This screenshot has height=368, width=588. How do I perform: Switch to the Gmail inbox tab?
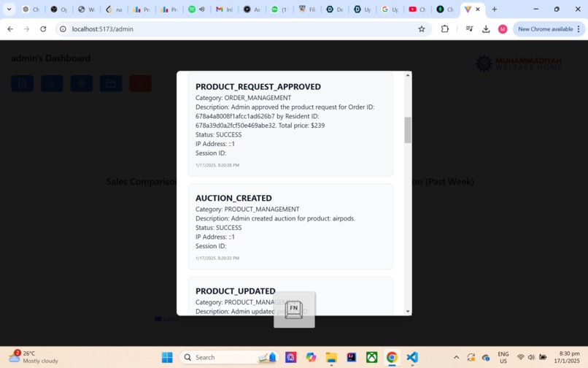(224, 9)
